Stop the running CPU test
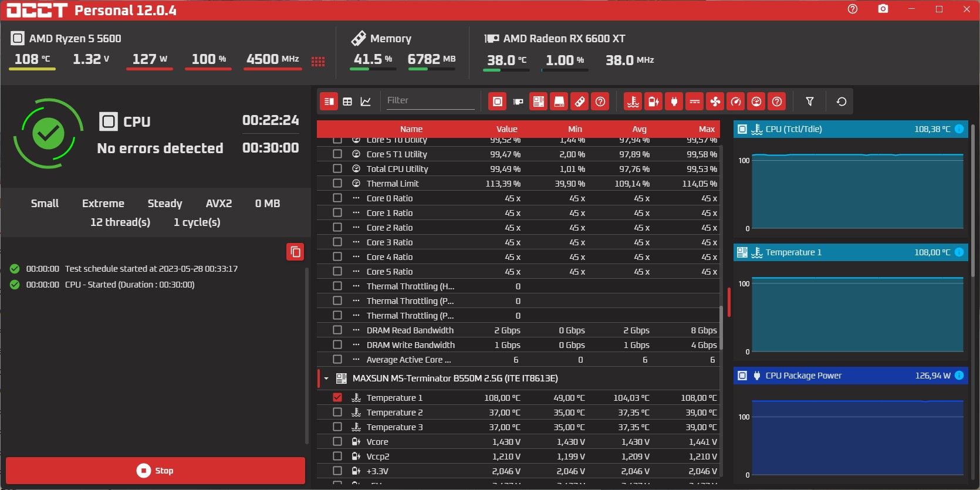980x490 pixels. tap(156, 471)
